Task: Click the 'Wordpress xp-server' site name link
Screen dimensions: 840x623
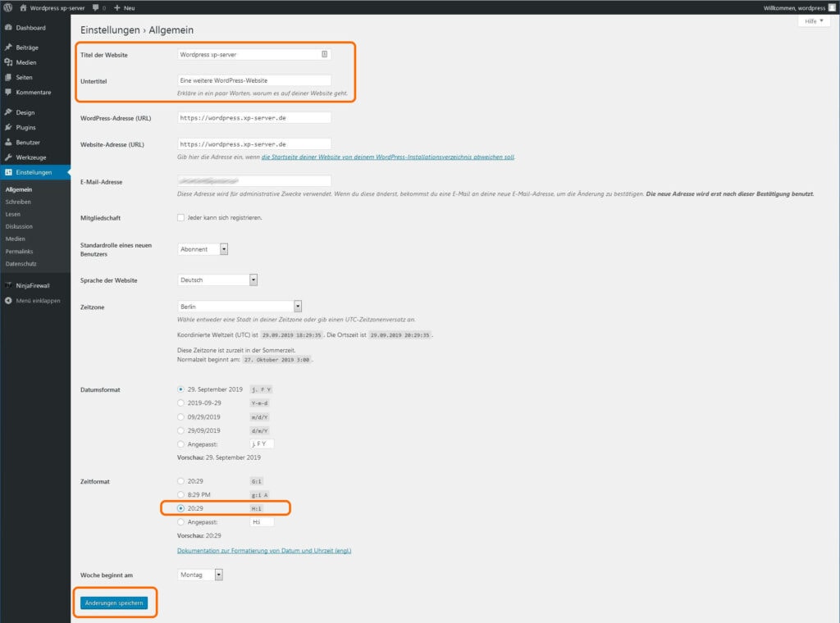Action: click(57, 7)
